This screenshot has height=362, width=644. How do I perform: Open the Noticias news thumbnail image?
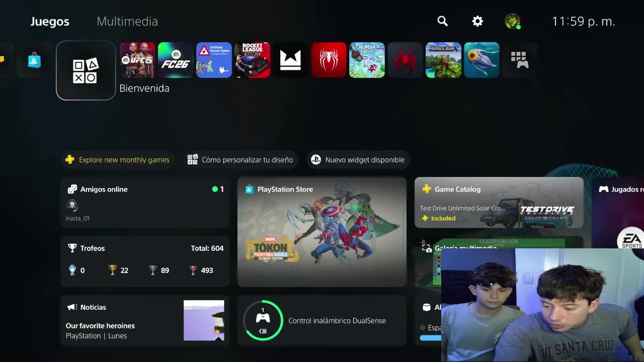pos(204,320)
